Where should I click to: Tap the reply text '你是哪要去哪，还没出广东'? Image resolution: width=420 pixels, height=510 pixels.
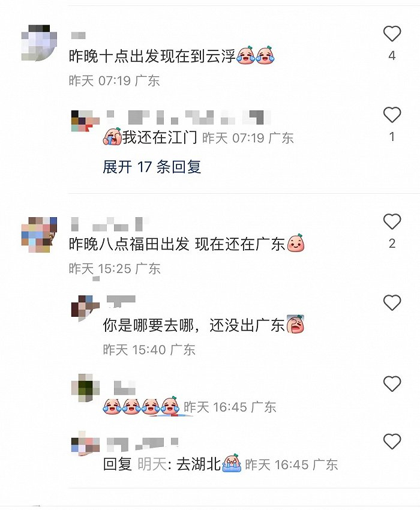[194, 325]
